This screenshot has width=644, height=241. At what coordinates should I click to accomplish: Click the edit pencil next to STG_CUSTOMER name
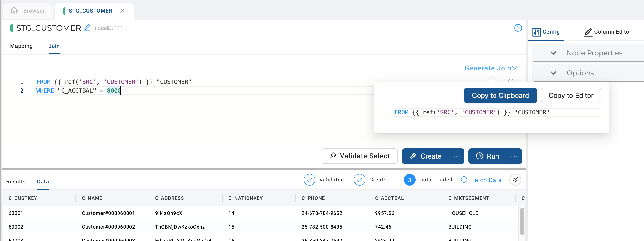pyautogui.click(x=87, y=28)
